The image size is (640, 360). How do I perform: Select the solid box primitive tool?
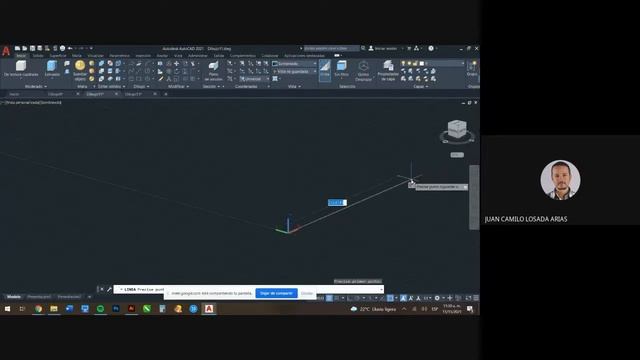(x=21, y=68)
